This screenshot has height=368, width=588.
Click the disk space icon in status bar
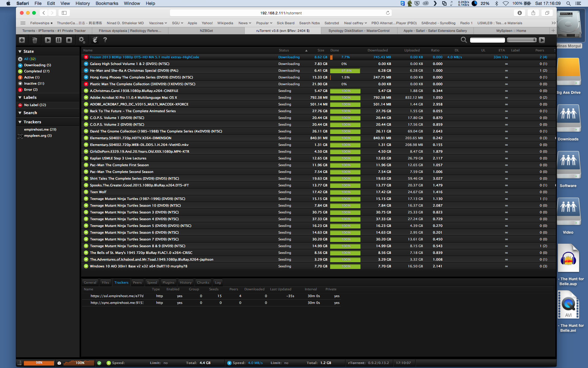[x=19, y=363]
